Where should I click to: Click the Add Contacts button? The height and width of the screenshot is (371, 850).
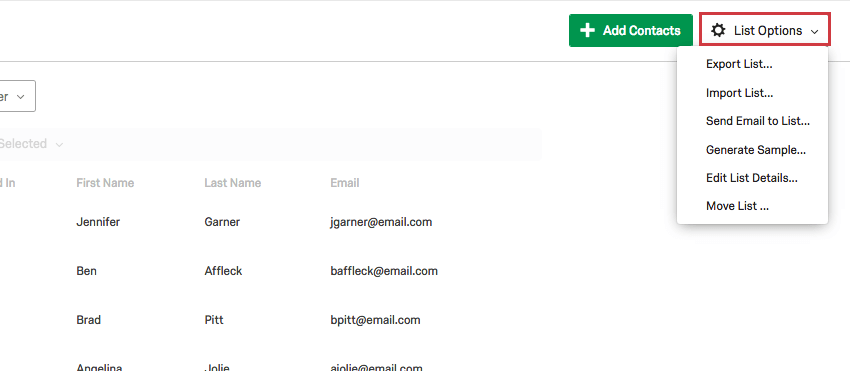[x=630, y=30]
